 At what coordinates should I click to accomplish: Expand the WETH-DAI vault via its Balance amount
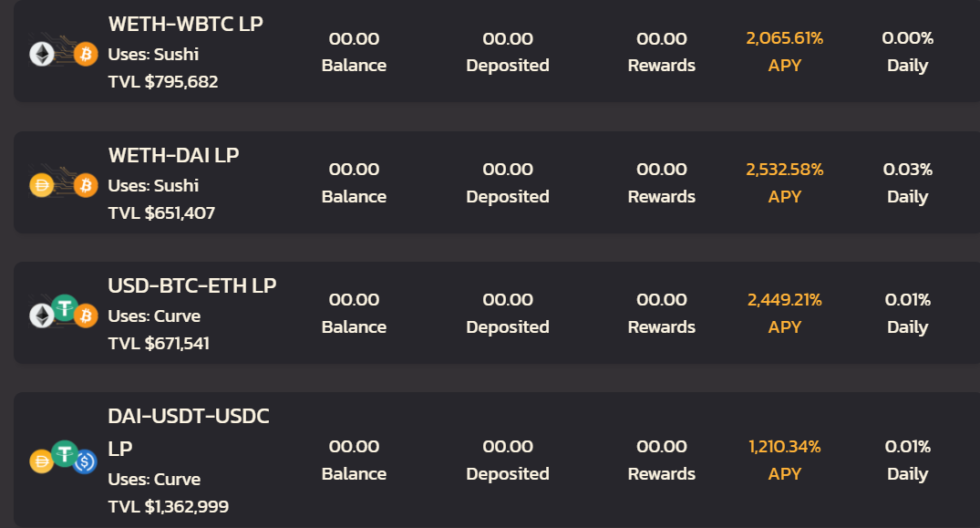point(354,170)
